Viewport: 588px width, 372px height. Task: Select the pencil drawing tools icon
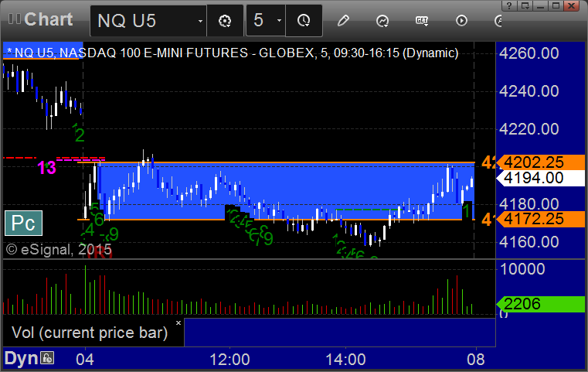(x=343, y=21)
